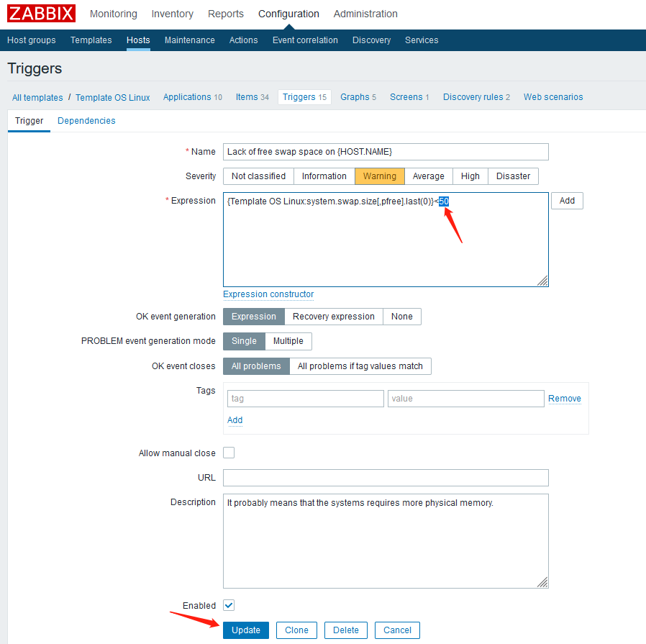Set OK event generation to Recovery expression

point(334,317)
